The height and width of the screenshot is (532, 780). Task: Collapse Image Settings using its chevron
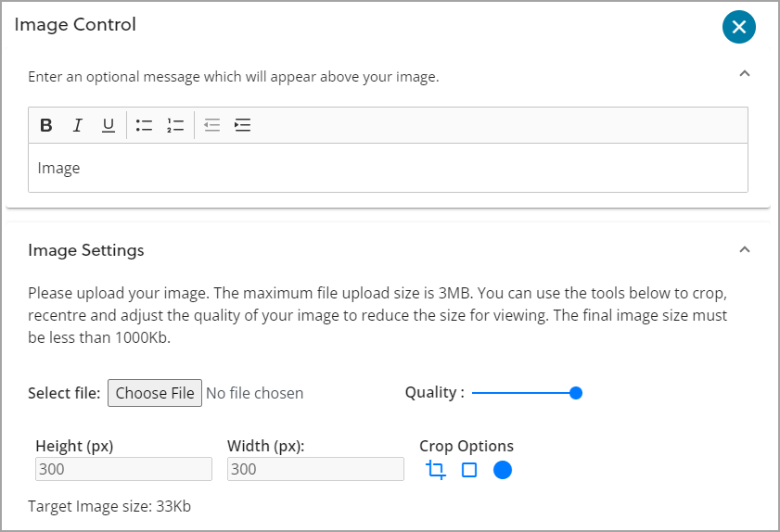pos(744,249)
